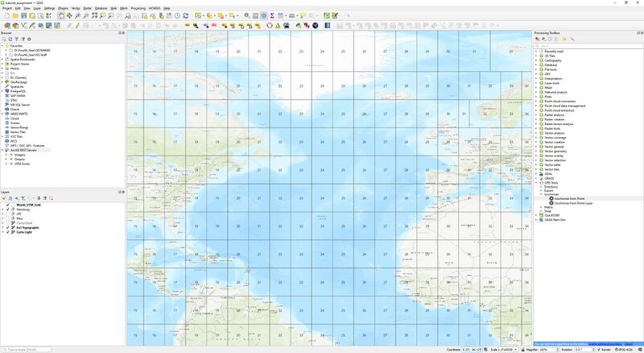Open the Processing menu
This screenshot has width=644, height=353.
pos(138,8)
